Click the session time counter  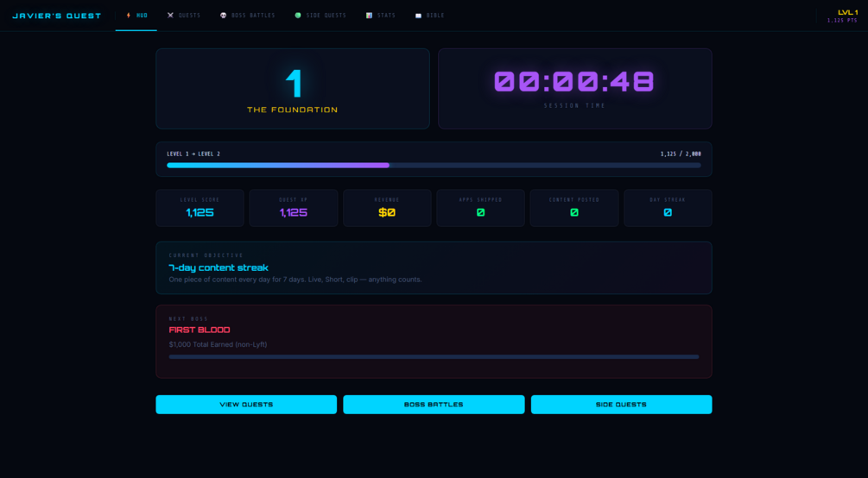574,82
